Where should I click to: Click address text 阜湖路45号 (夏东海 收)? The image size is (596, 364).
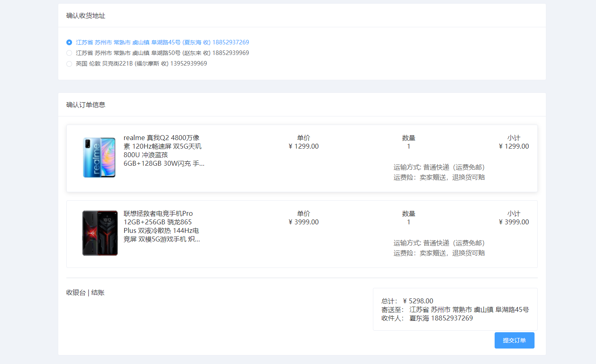pos(162,42)
